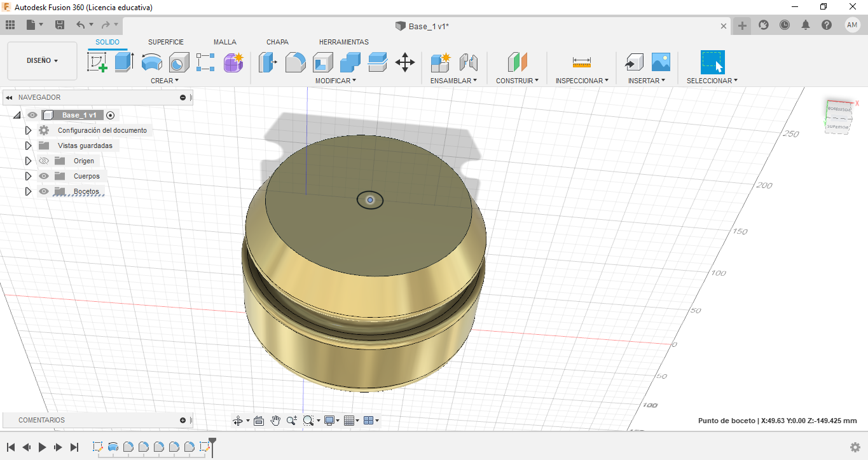Open the ENSAMBLAR dropdown menu
Screen dimensions: 868x460
(x=453, y=81)
